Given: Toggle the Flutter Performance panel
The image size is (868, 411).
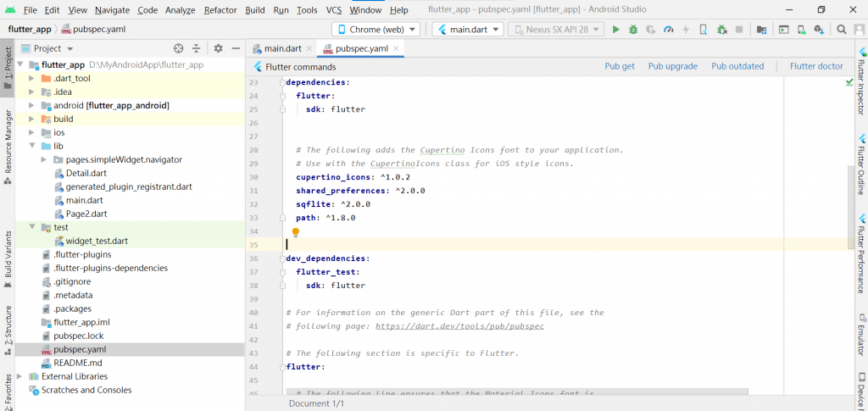Looking at the screenshot, I should [x=861, y=254].
